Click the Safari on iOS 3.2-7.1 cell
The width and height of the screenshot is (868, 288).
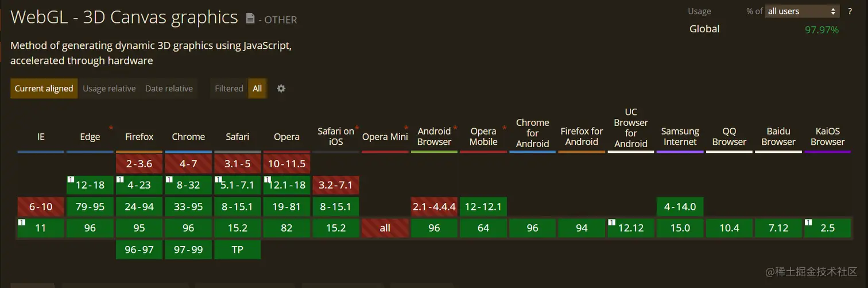tap(336, 185)
